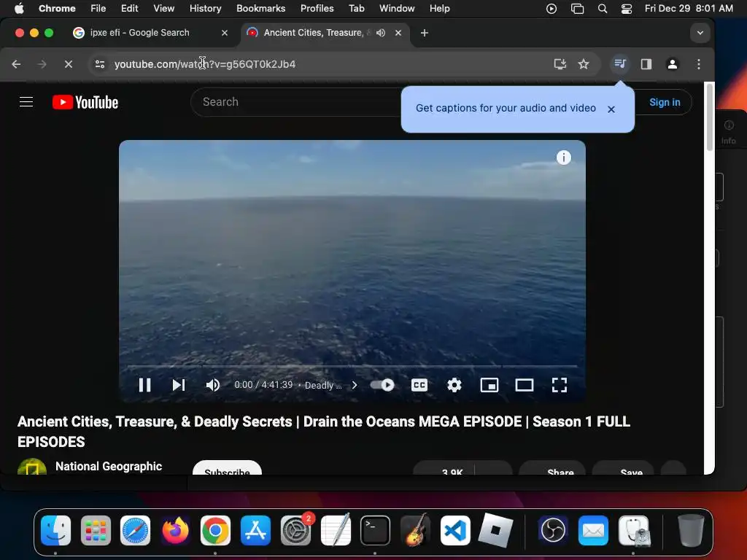The width and height of the screenshot is (747, 560).
Task: Close the Ancient Cities tab
Action: [x=398, y=33]
